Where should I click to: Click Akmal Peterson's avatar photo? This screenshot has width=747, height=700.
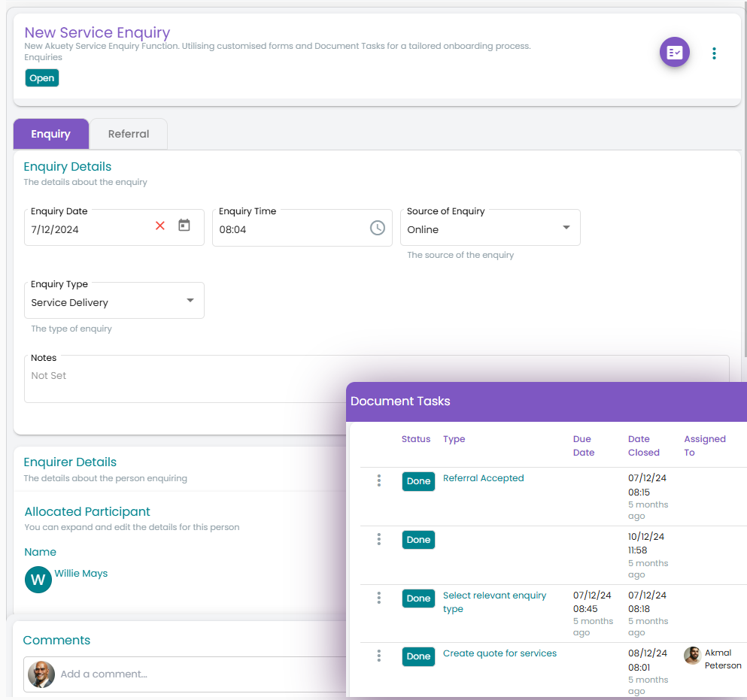(x=692, y=656)
